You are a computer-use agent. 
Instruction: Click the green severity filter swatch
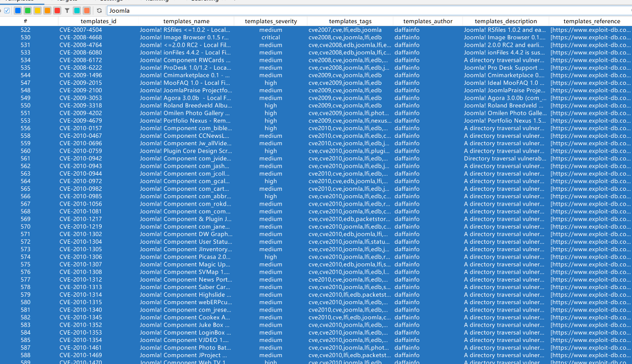pos(27,10)
